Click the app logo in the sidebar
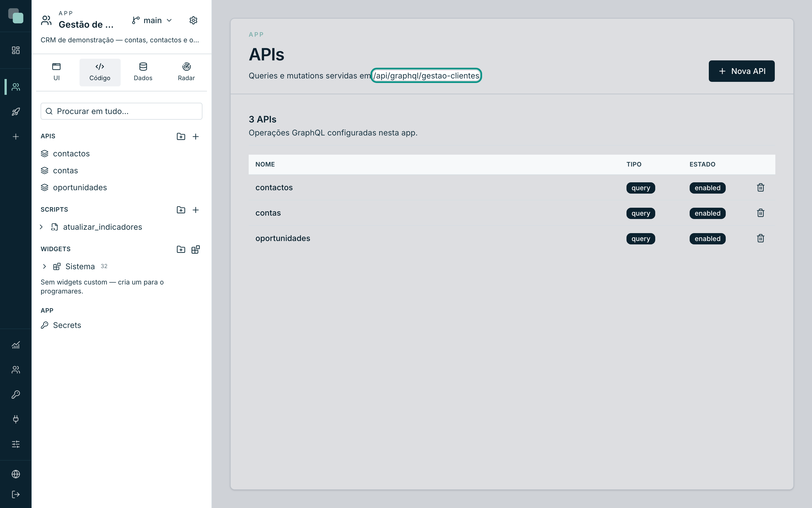 pyautogui.click(x=16, y=16)
